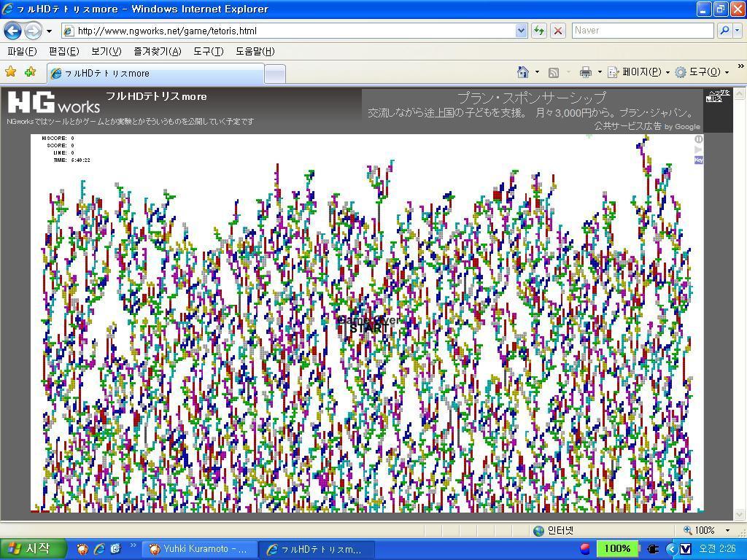Open the 파일(F) menu
Screen dimensions: 747x560
pyautogui.click(x=22, y=51)
